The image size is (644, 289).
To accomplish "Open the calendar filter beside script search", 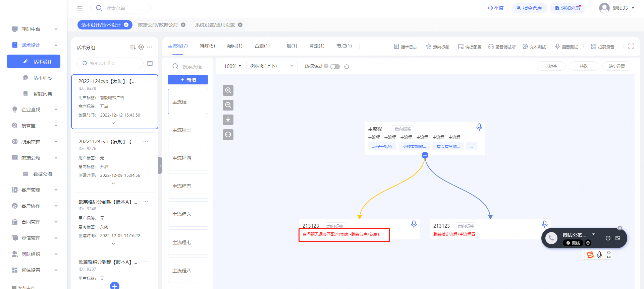I will [150, 63].
